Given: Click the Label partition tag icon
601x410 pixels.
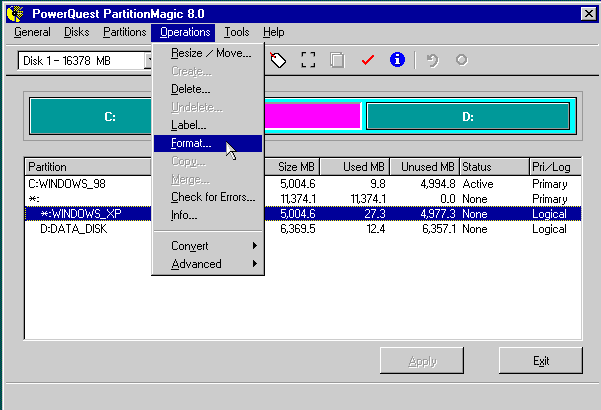Looking at the screenshot, I should pos(278,60).
